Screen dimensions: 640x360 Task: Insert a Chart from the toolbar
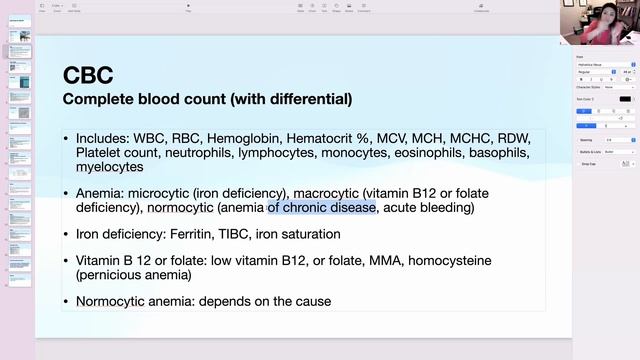click(312, 7)
